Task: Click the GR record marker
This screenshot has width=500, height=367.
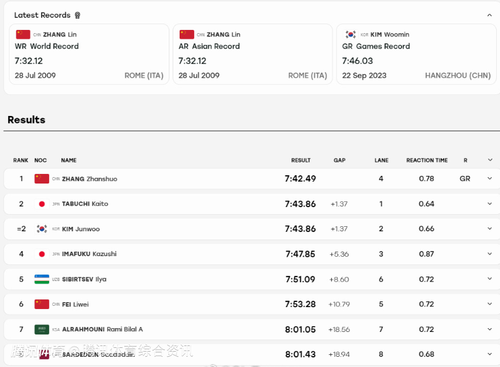Action: coord(465,179)
